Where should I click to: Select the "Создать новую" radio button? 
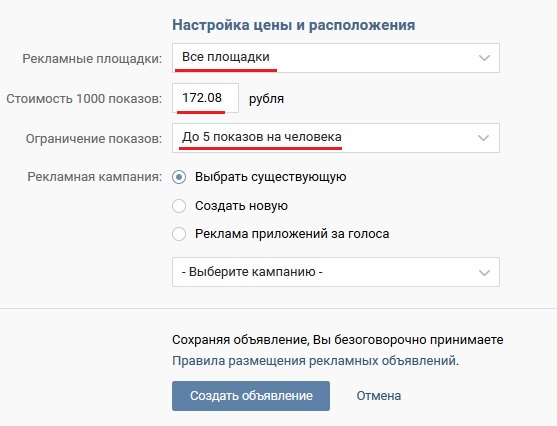tap(179, 206)
